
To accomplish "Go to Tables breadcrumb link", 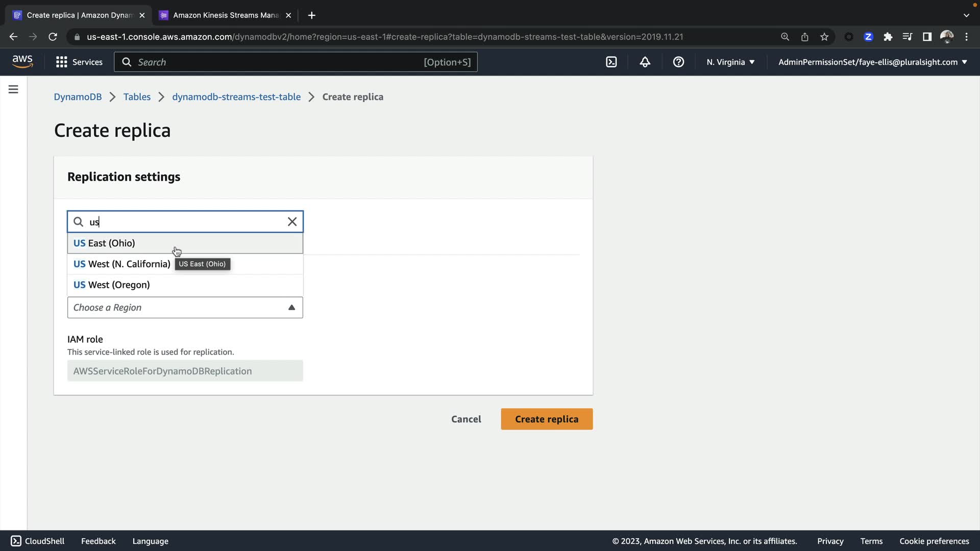I will point(137,97).
